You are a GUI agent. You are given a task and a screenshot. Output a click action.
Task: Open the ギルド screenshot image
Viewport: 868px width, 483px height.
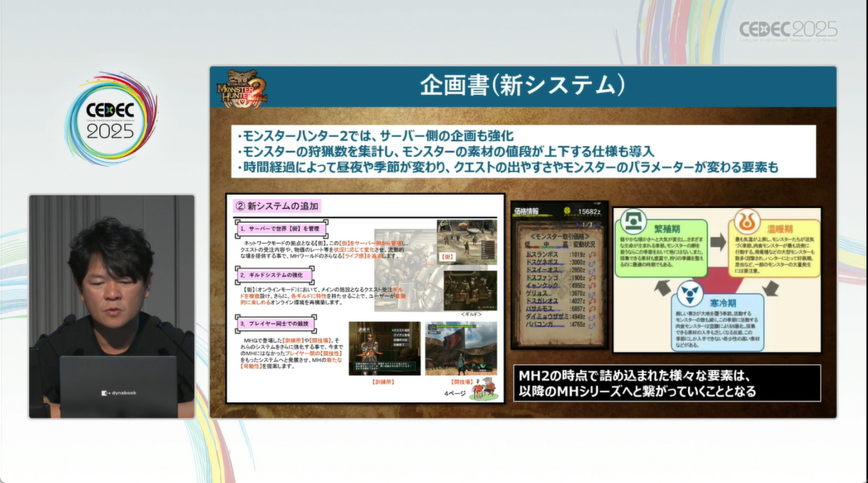(x=471, y=290)
